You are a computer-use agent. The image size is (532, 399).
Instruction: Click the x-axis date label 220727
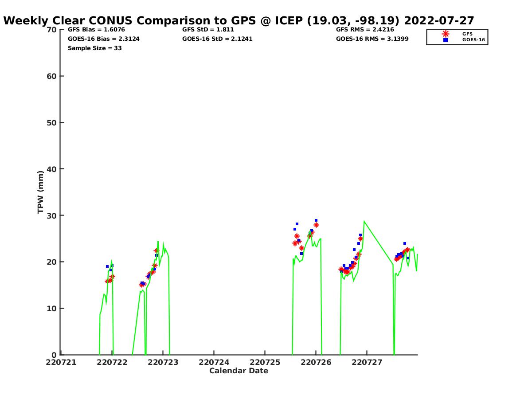pos(367,362)
